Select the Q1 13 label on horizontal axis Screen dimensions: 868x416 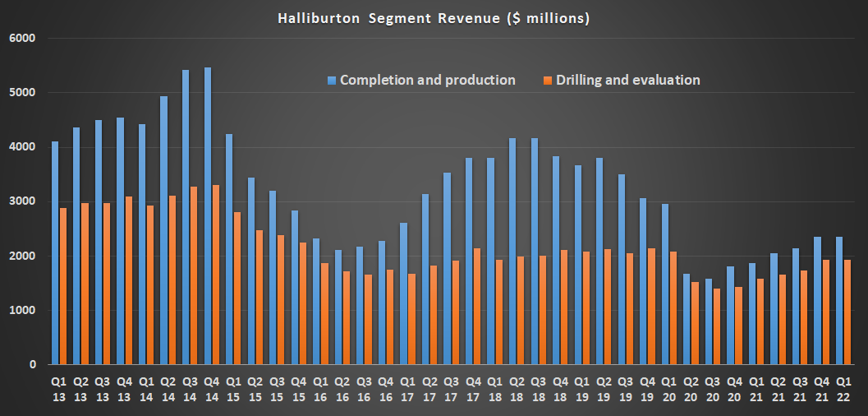pos(59,388)
